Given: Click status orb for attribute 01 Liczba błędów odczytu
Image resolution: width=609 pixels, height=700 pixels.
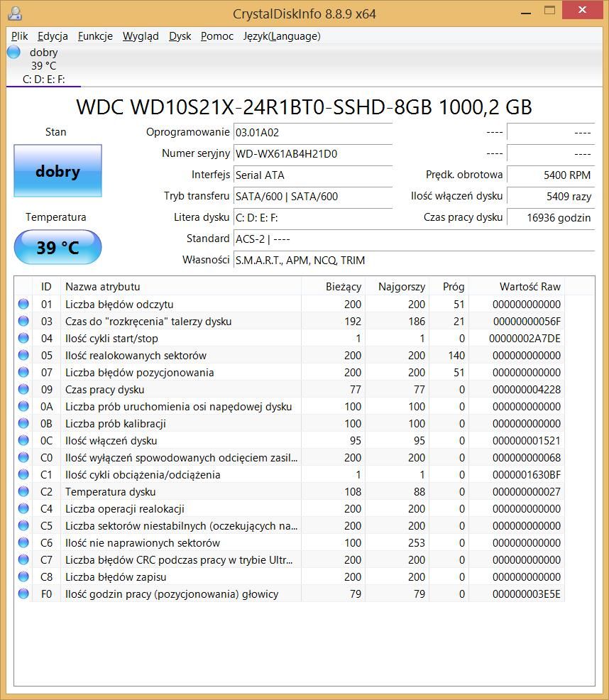Looking at the screenshot, I should coord(23,304).
